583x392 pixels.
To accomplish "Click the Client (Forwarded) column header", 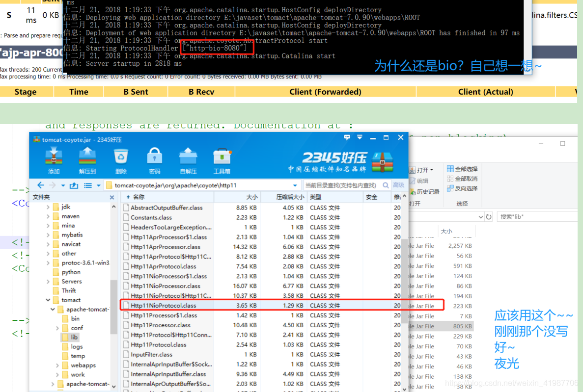I will 325,92.
